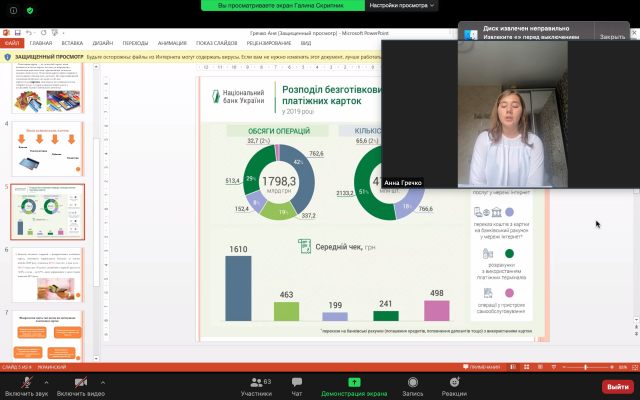Click the red Выйти leave button

tap(617, 386)
